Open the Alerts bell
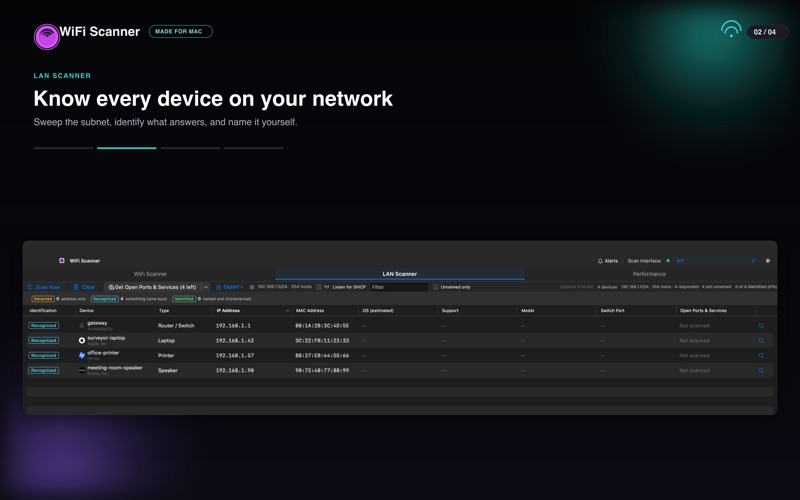This screenshot has height=500, width=800. (608, 261)
